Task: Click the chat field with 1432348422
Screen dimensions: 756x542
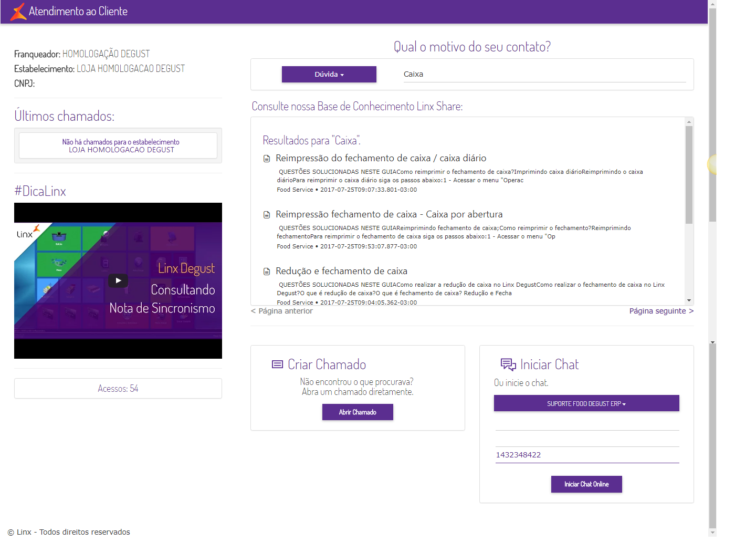Action: (x=587, y=455)
